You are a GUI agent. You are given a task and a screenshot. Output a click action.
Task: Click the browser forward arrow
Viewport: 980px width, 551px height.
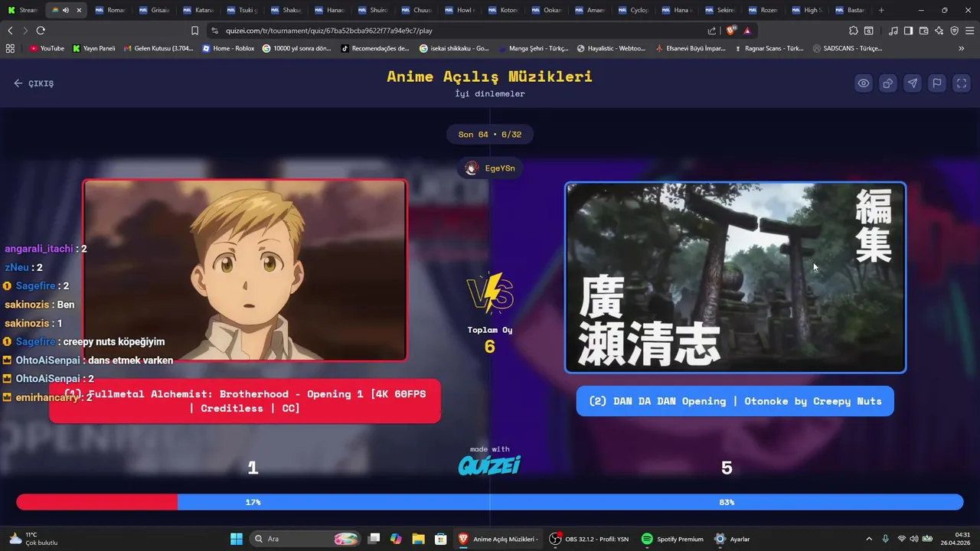click(25, 31)
